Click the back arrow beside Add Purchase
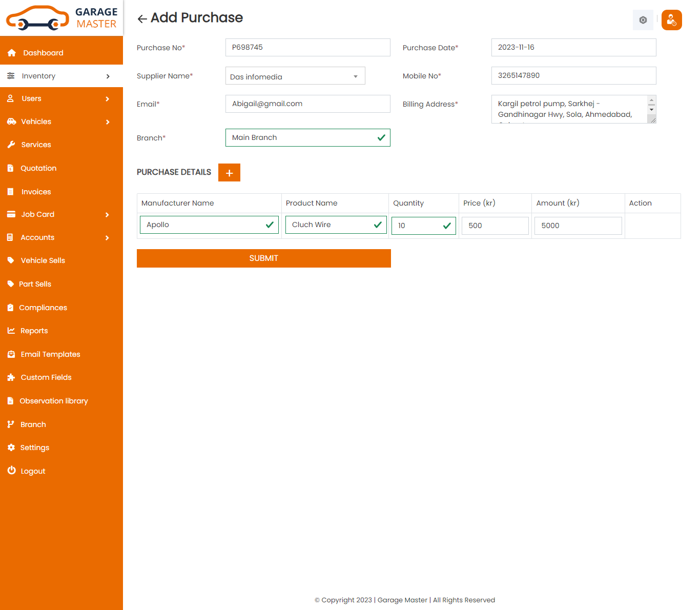Viewport: 700px width, 610px height. [x=142, y=19]
